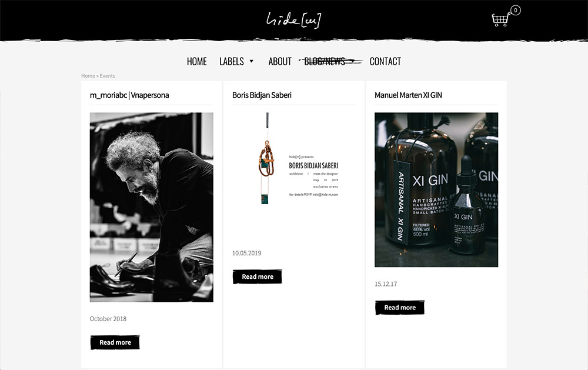Read more under the 15.12.17 event
This screenshot has height=370, width=588.
[400, 307]
